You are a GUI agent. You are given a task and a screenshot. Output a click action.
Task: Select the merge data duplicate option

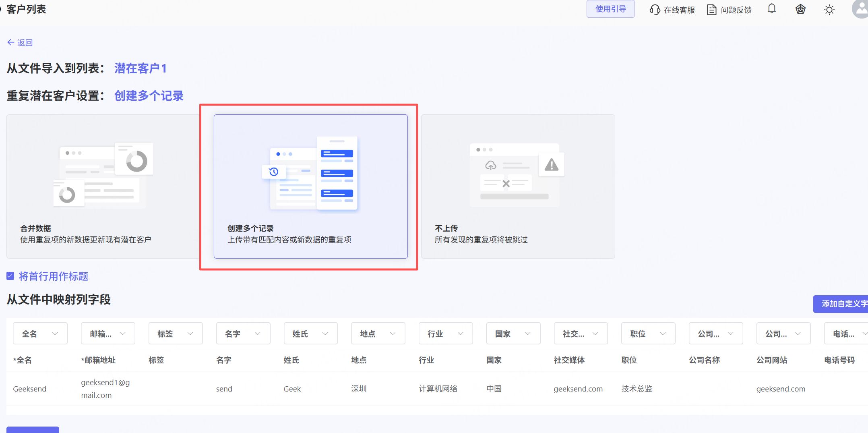(103, 186)
